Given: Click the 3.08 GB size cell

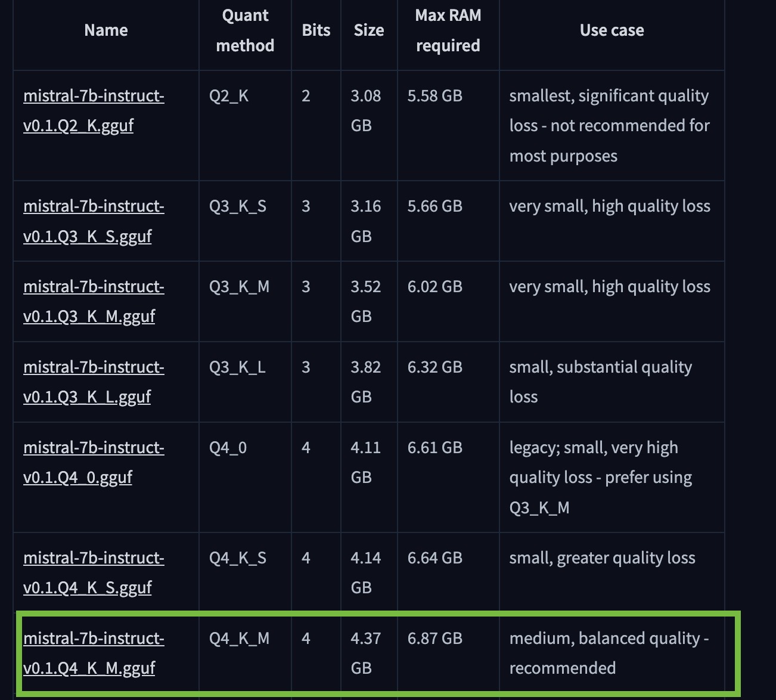Looking at the screenshot, I should (365, 111).
